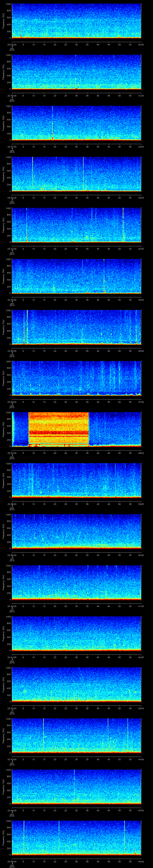
Task: Click the 22:37:00 start time label
Action: [x=12, y=453]
